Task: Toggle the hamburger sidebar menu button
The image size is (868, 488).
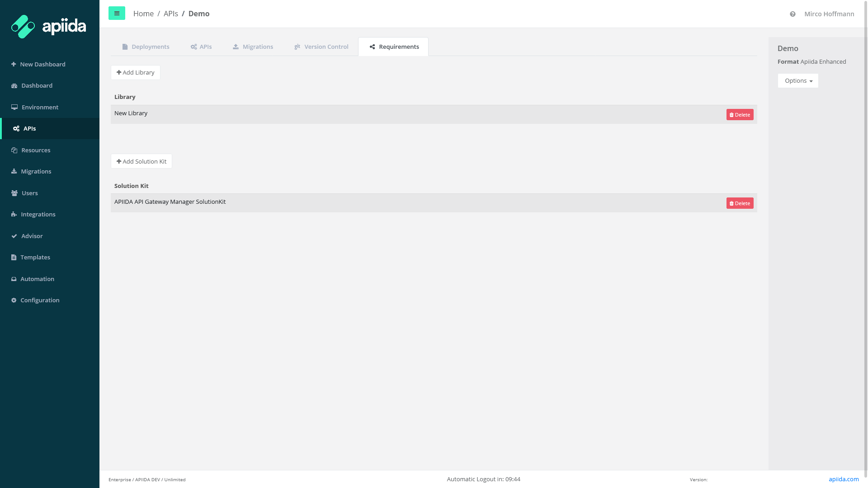Action: point(117,14)
